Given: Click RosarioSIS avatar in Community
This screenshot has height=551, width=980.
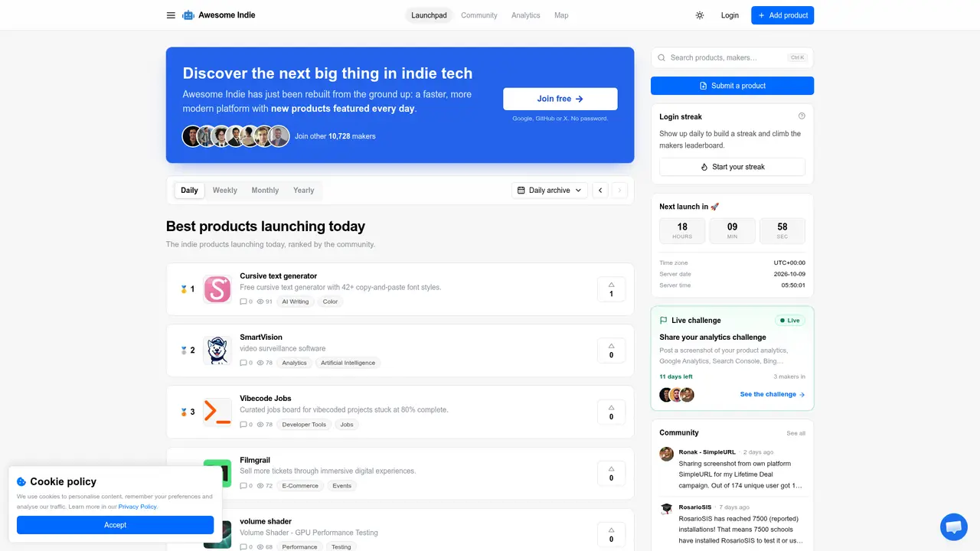Looking at the screenshot, I should tap(667, 508).
